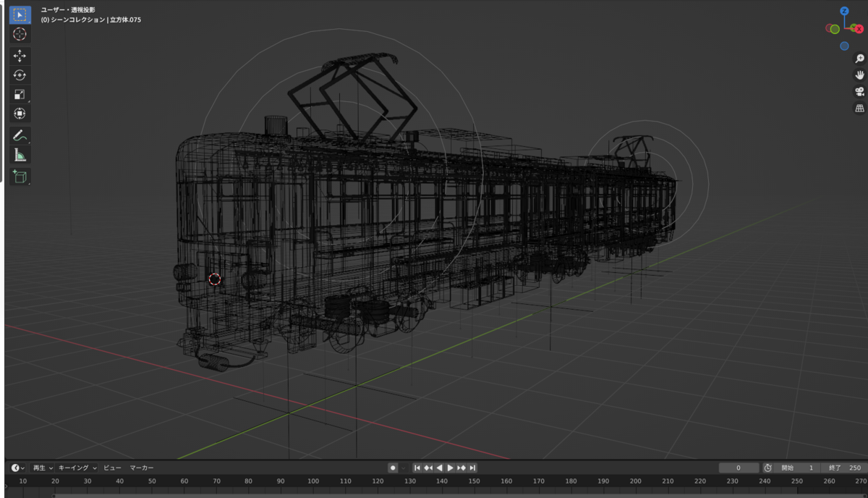
Task: Select the Select Box tool
Action: click(x=20, y=15)
